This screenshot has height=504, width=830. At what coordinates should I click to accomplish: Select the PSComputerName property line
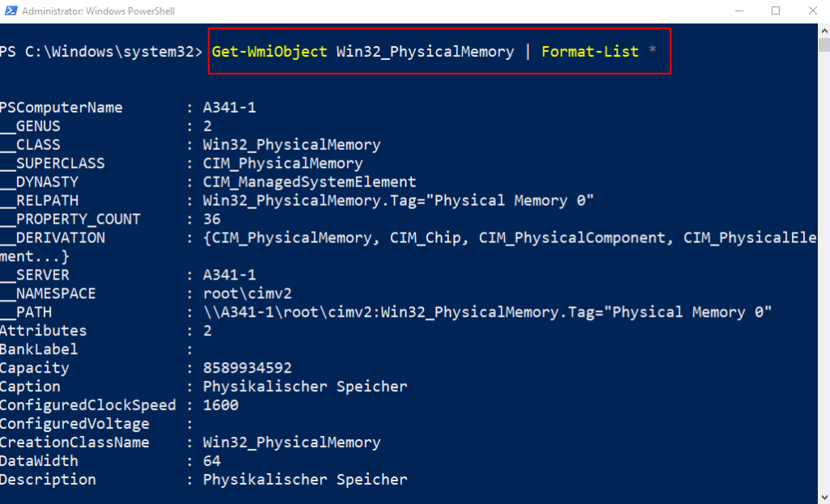pyautogui.click(x=62, y=107)
